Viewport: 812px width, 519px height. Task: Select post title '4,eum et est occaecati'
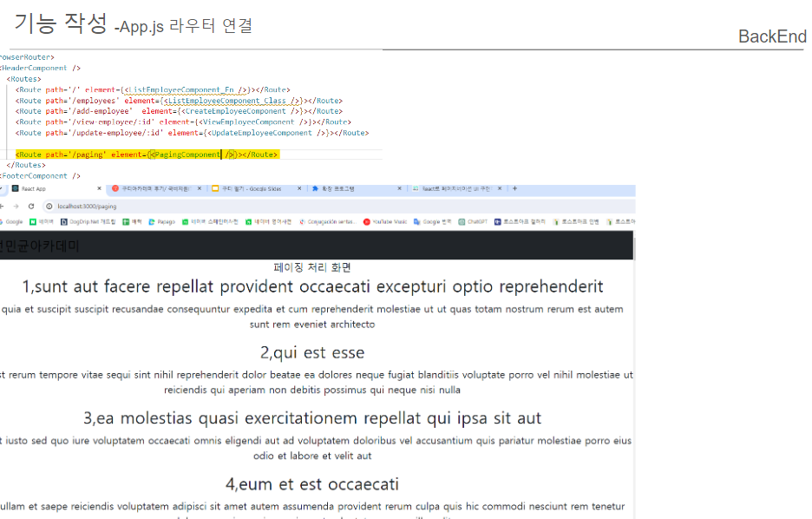[312, 484]
